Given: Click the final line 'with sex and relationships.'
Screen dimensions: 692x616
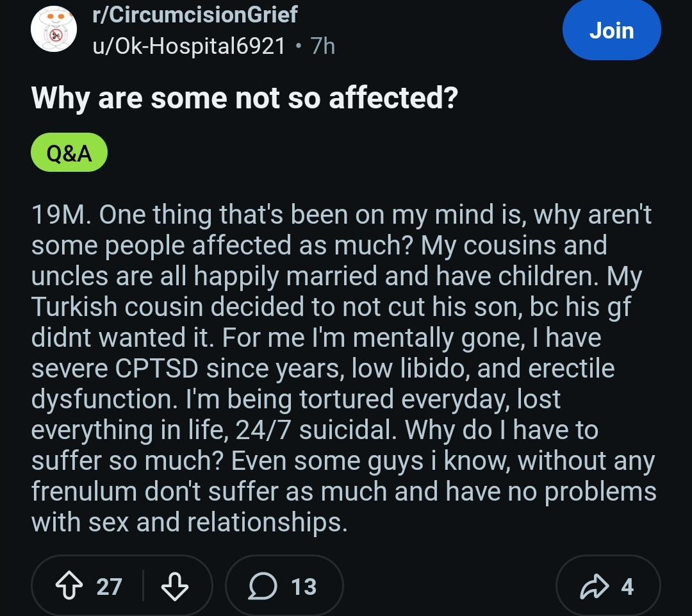Looking at the screenshot, I should coord(189,522).
